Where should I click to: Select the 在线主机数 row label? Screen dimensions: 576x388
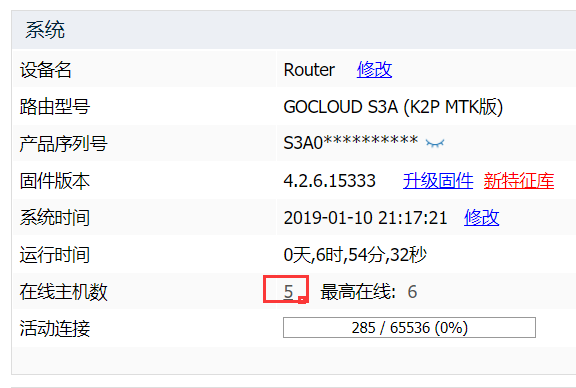click(x=64, y=292)
